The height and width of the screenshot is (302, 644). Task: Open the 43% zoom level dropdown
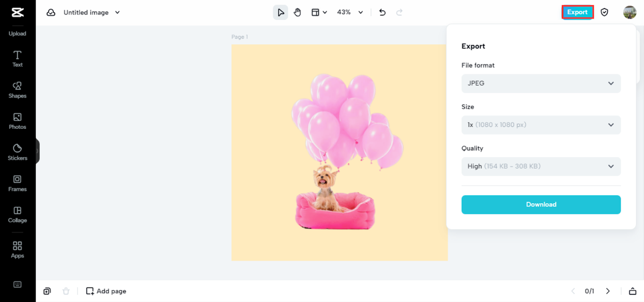pyautogui.click(x=350, y=13)
